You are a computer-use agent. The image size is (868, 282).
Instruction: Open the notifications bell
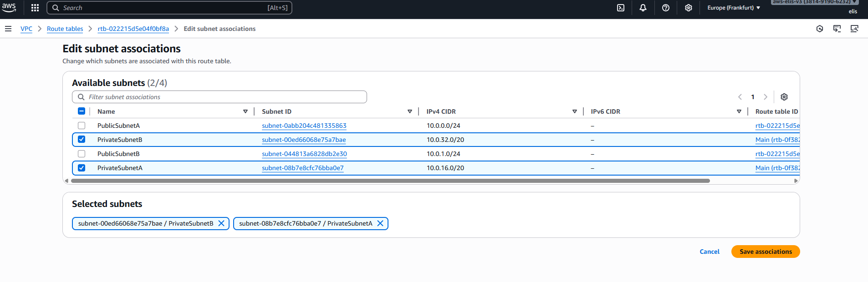click(x=643, y=8)
